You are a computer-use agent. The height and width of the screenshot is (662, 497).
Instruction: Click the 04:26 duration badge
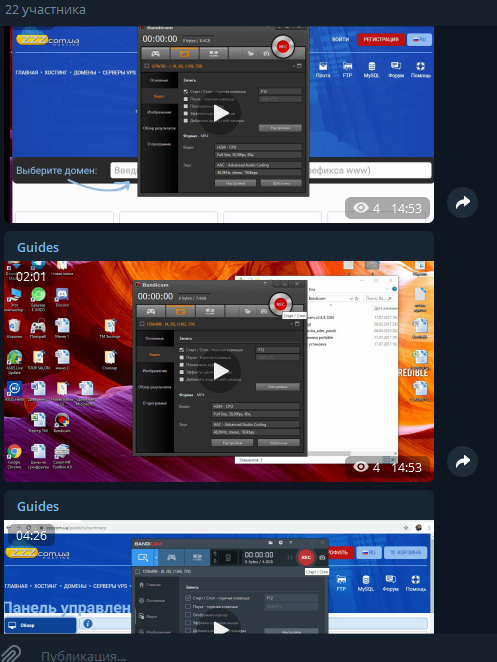pos(31,536)
